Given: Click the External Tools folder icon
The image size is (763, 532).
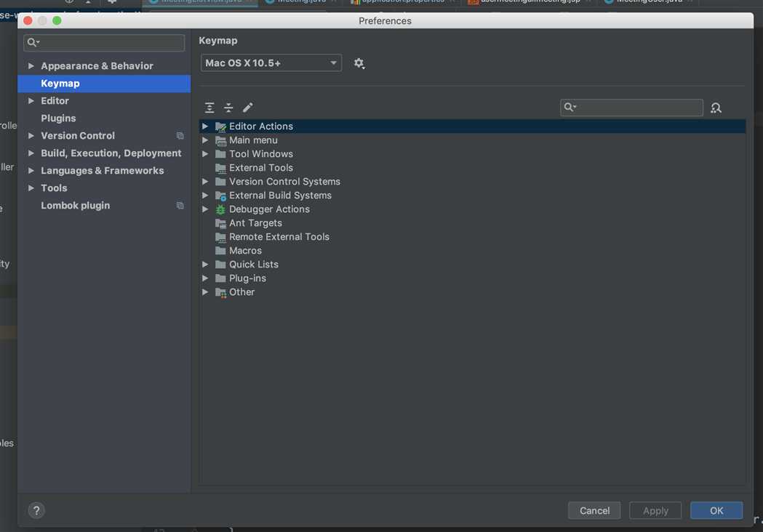Looking at the screenshot, I should [220, 169].
